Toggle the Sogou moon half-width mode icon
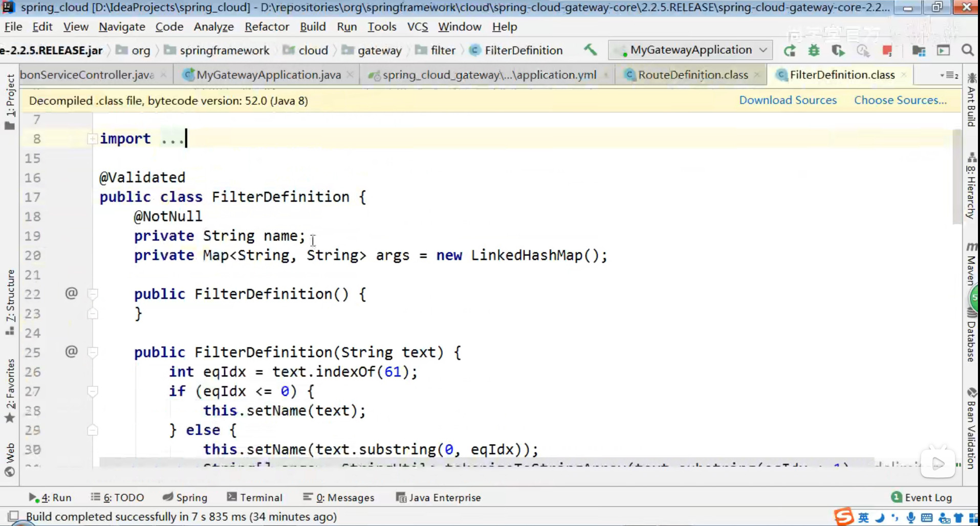980x526 pixels. tap(880, 518)
